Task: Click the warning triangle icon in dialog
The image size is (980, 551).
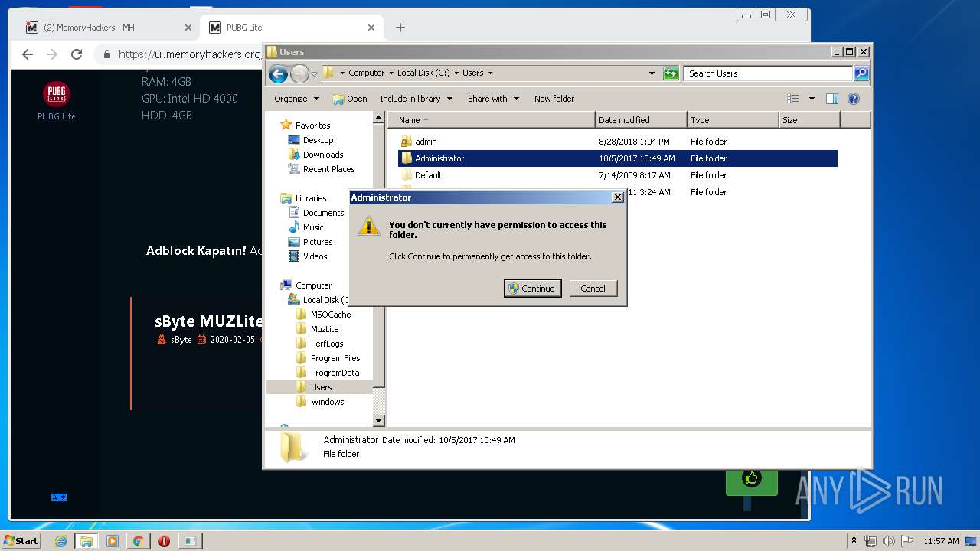Action: pyautogui.click(x=369, y=227)
